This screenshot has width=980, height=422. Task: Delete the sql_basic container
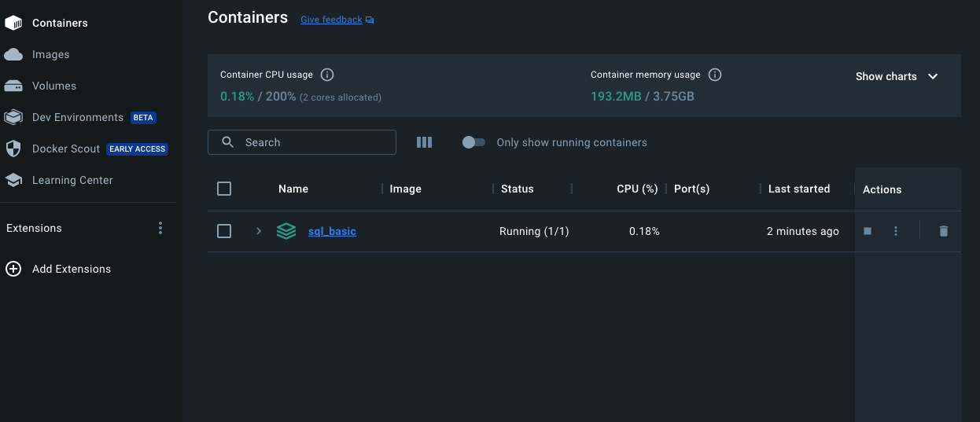click(944, 231)
